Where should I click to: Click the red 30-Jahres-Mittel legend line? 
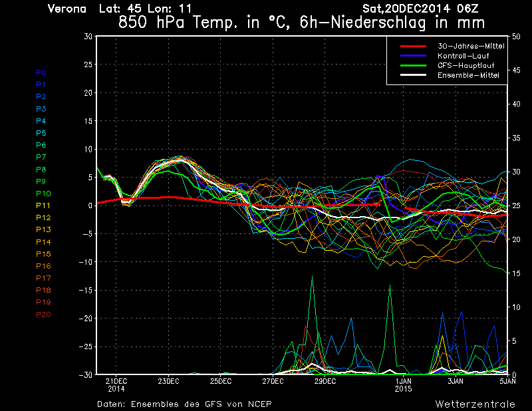(413, 46)
